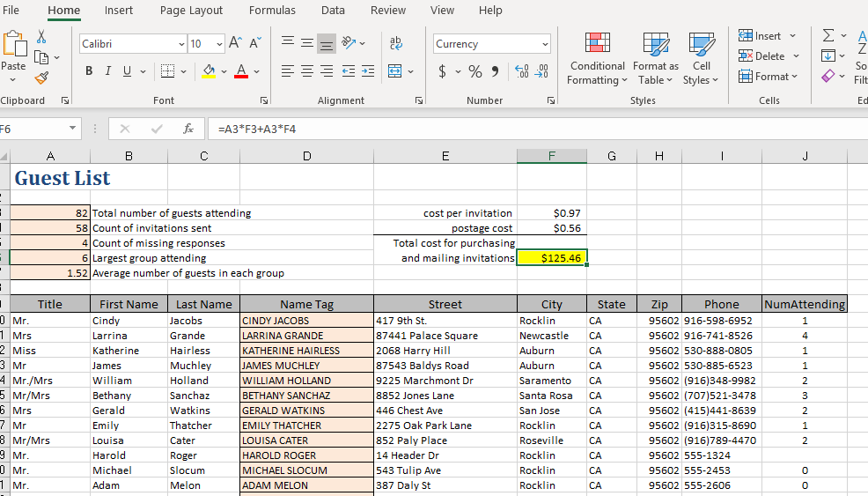Select the $125.46 highlighted cell

click(x=551, y=258)
